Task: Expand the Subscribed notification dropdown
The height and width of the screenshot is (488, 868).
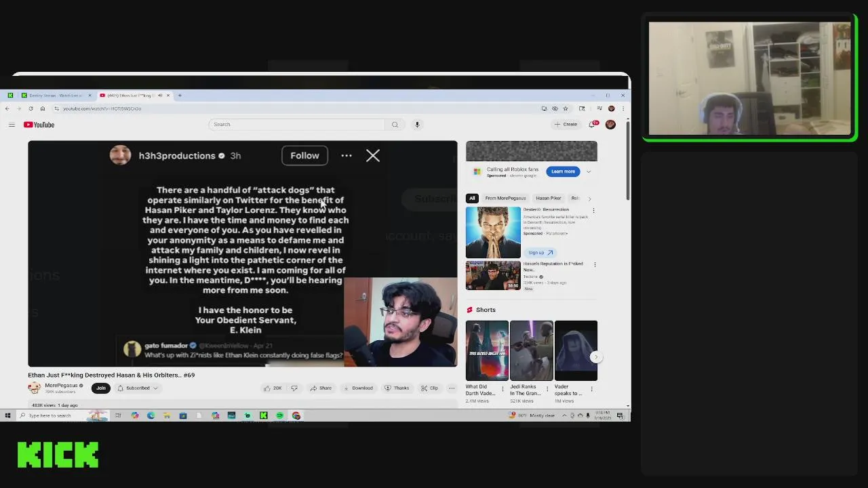Action: pyautogui.click(x=138, y=388)
